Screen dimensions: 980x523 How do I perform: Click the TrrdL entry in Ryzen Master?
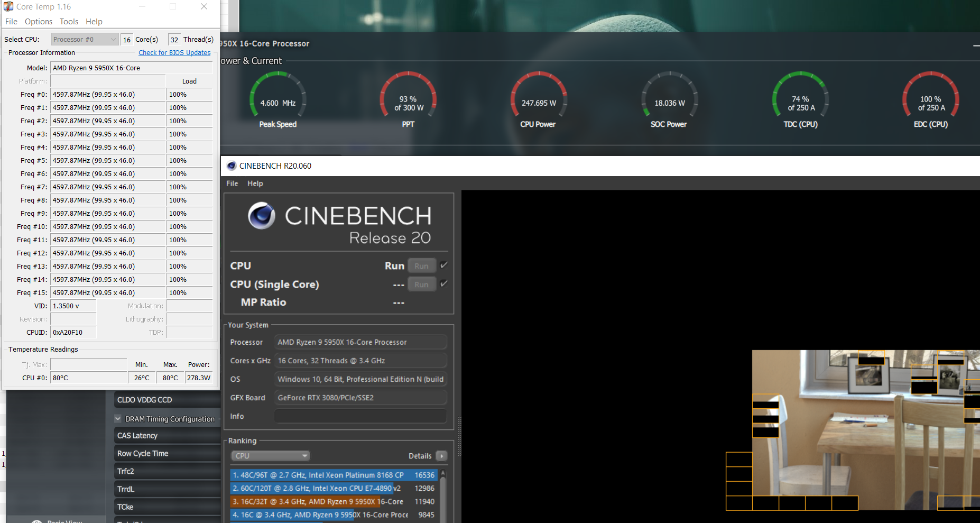click(x=167, y=489)
